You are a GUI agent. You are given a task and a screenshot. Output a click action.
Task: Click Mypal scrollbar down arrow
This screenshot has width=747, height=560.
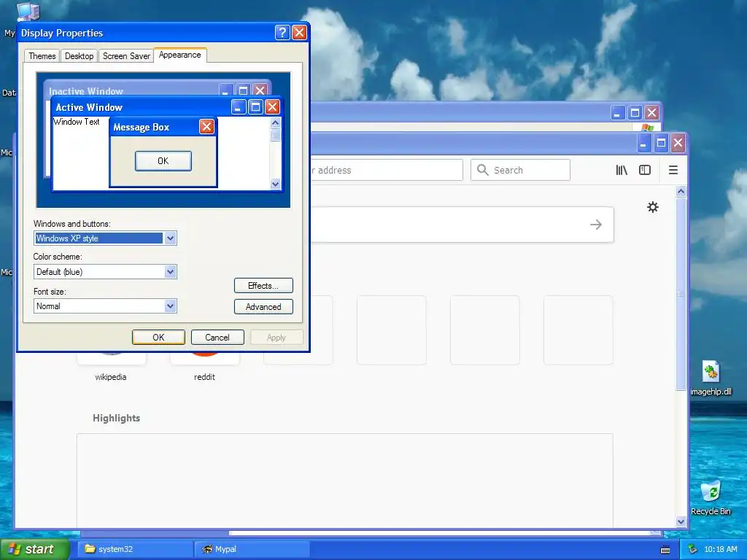click(681, 521)
